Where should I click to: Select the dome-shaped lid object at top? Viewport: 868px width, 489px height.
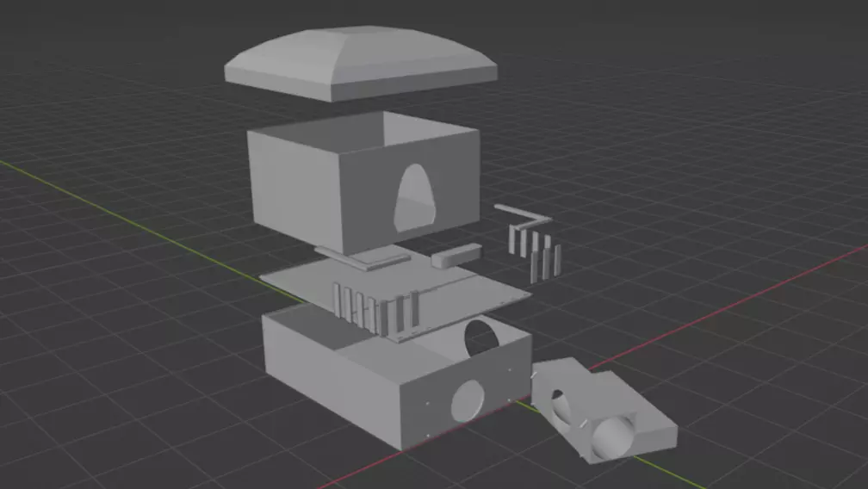pyautogui.click(x=360, y=63)
